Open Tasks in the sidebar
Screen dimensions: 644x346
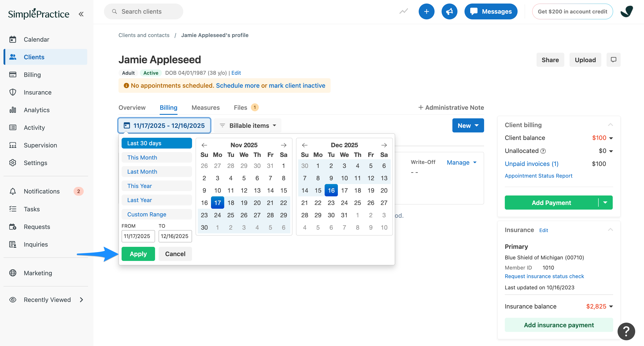point(46,209)
